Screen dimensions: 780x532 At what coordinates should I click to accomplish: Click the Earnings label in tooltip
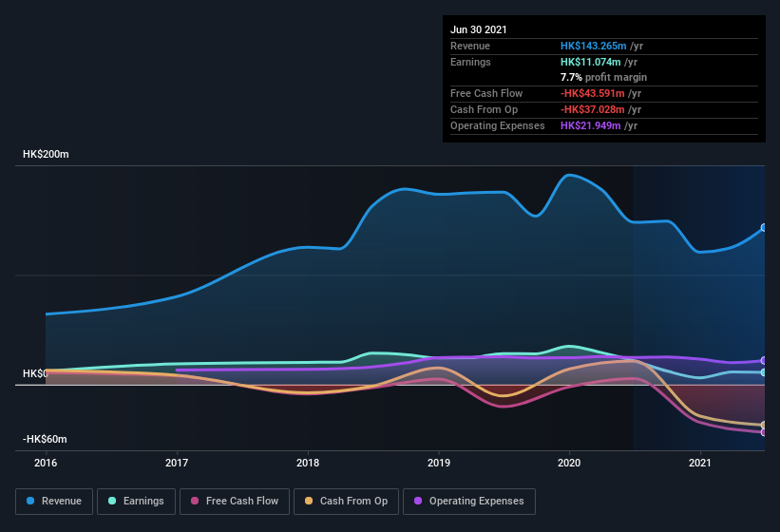point(470,62)
